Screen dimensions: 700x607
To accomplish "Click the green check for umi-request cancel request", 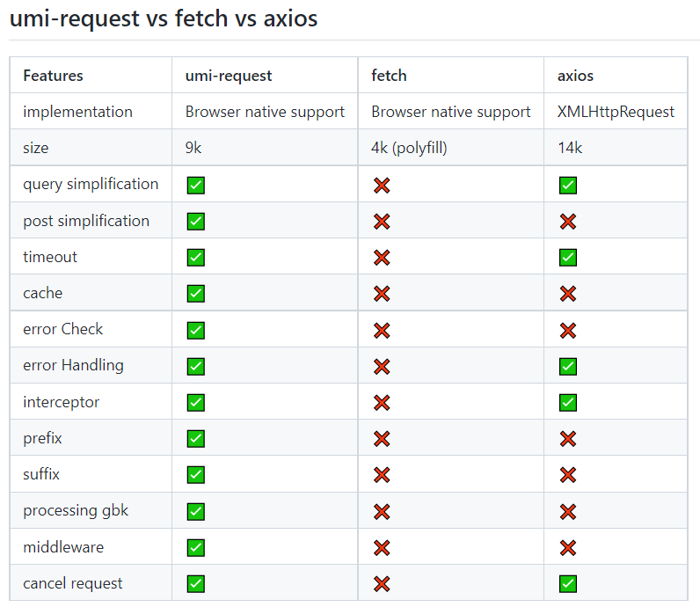I will (195, 584).
